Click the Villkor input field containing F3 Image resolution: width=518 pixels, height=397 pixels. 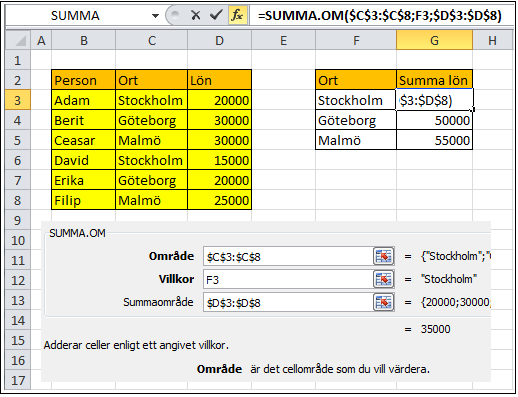(288, 279)
